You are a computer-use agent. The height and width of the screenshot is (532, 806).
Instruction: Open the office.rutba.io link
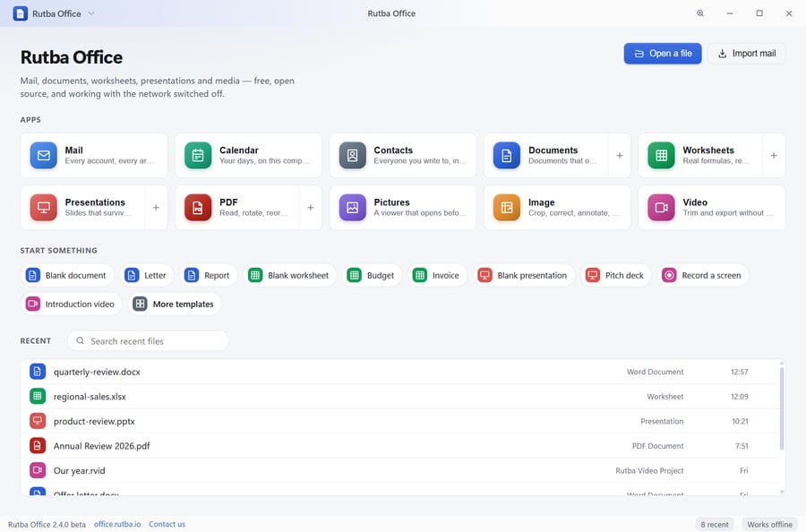pyautogui.click(x=117, y=524)
